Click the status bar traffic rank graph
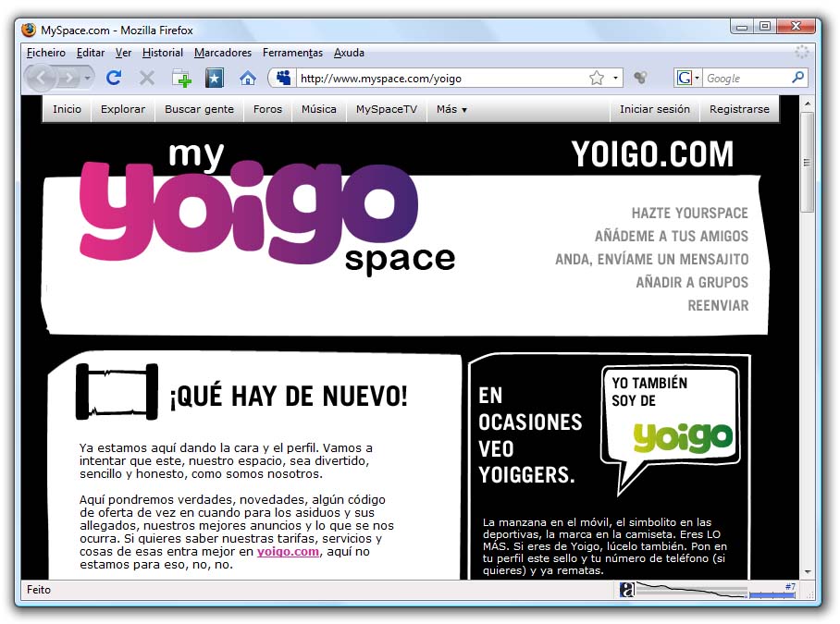 [692, 590]
